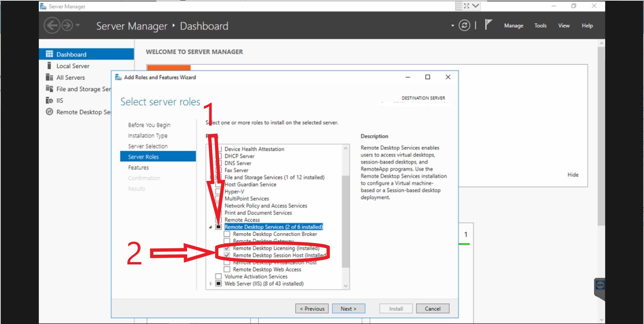Open Remote Desktop Services in the sidebar

point(84,112)
